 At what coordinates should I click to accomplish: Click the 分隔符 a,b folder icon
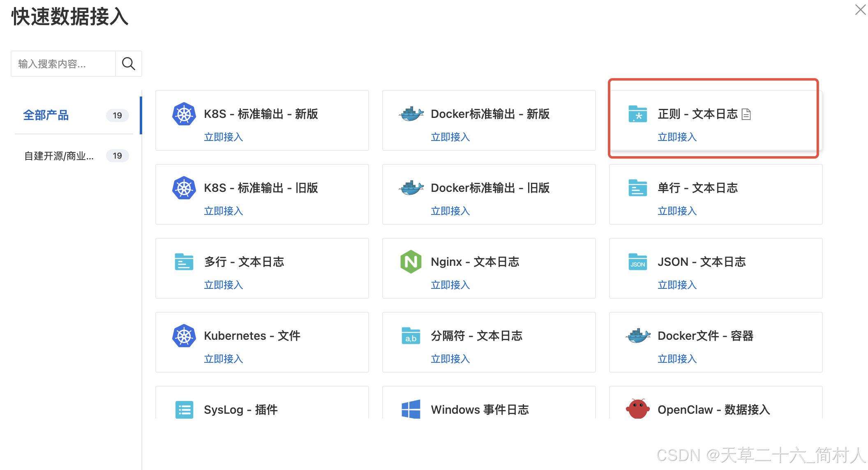[x=411, y=336]
